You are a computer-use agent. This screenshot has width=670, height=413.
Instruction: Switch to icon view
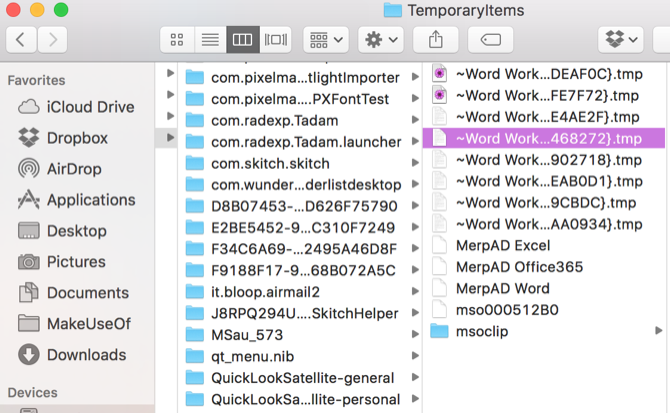pyautogui.click(x=177, y=40)
